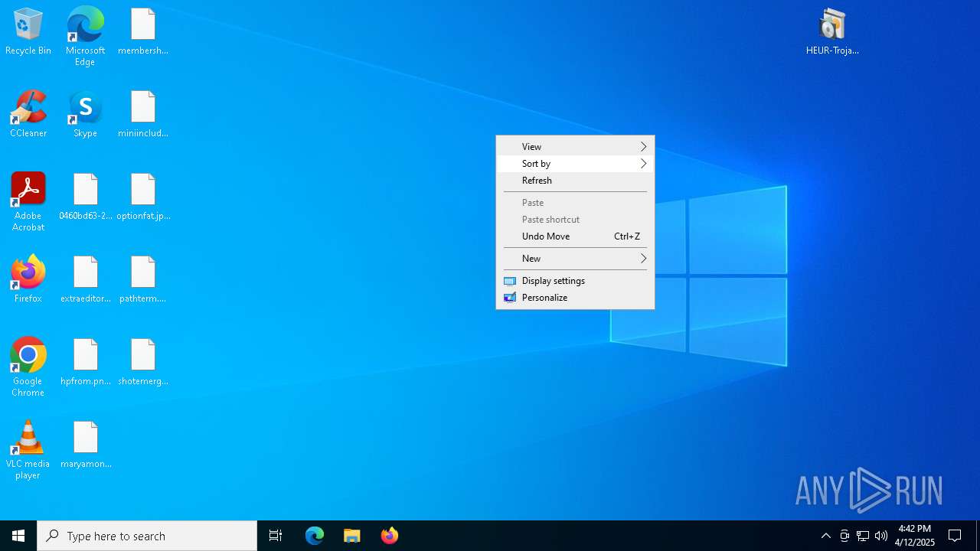Choose Undo Move in the context menu
This screenshot has width=980, height=551.
575,236
